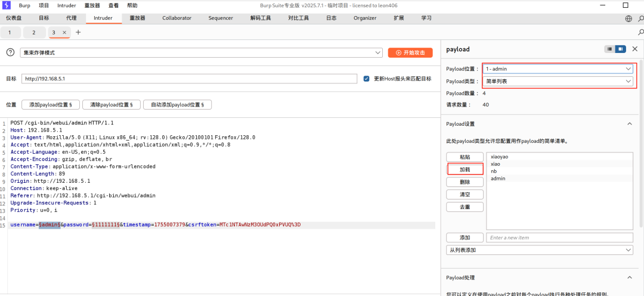The width and height of the screenshot is (644, 296).
Task: Click the 加载 load button
Action: click(465, 169)
